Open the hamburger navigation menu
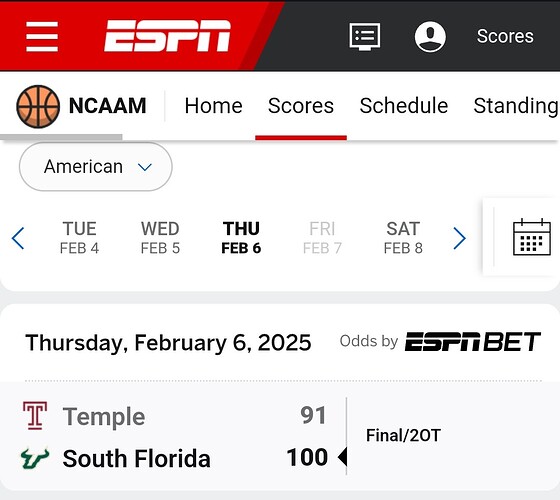 (42, 36)
